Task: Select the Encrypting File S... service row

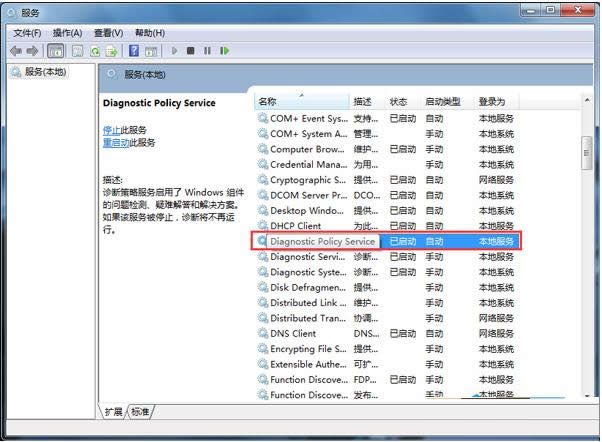Action: point(386,349)
